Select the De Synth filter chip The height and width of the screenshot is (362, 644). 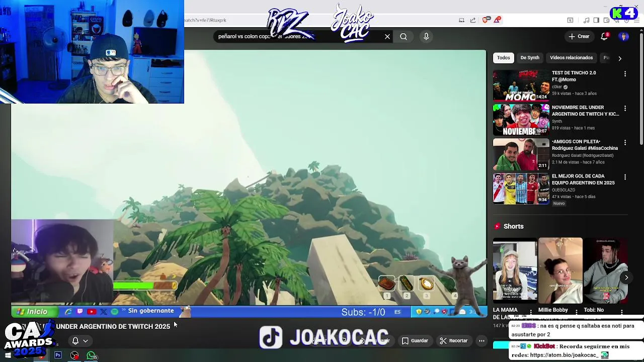point(530,58)
